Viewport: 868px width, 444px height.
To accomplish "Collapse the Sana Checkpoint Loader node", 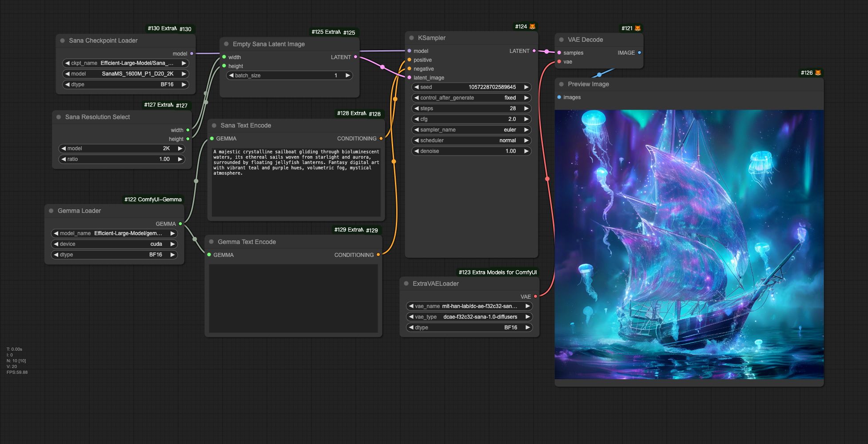I will pos(63,41).
